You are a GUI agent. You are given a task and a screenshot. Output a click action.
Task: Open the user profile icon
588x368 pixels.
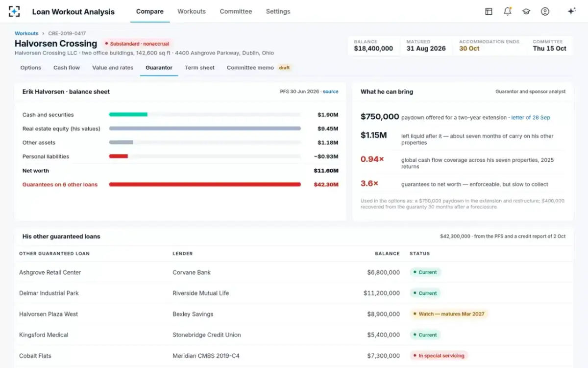[x=545, y=11]
